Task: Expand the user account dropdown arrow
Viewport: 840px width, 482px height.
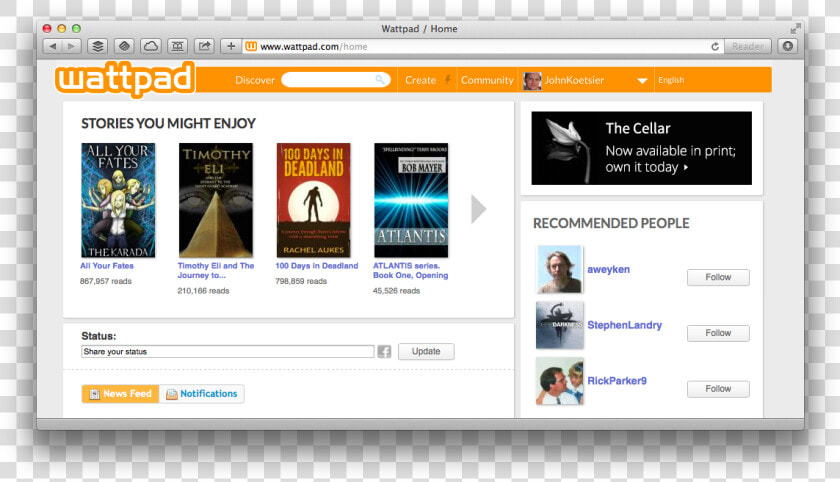Action: coord(642,81)
